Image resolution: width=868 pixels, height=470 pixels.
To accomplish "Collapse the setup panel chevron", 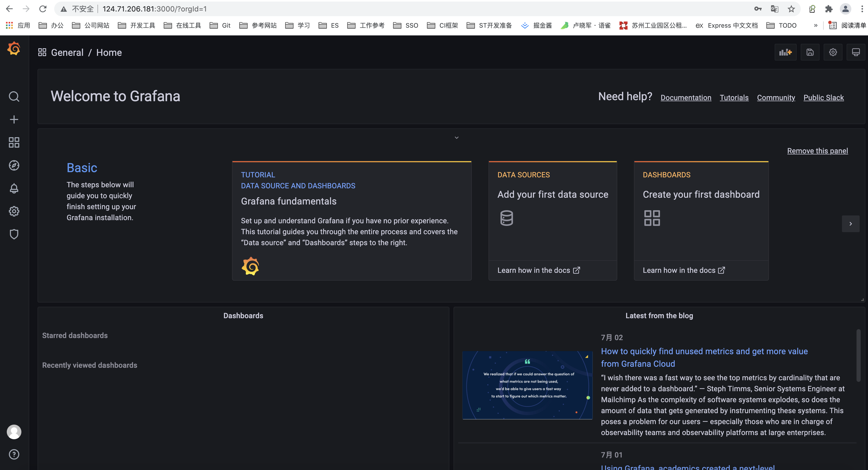I will pos(457,137).
